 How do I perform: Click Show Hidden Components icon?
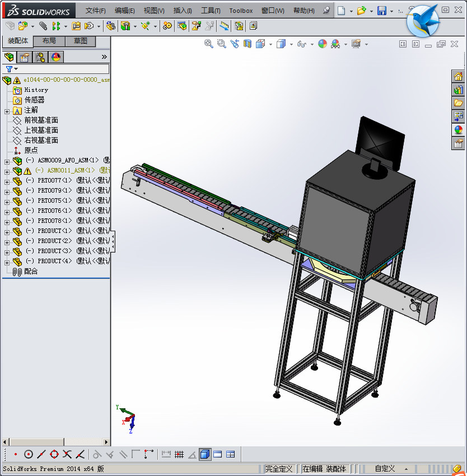[110, 26]
